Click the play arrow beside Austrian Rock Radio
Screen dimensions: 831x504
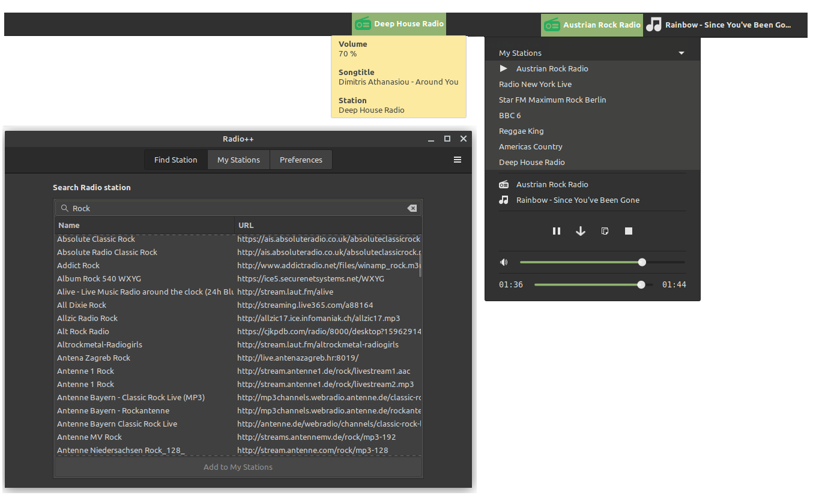504,68
